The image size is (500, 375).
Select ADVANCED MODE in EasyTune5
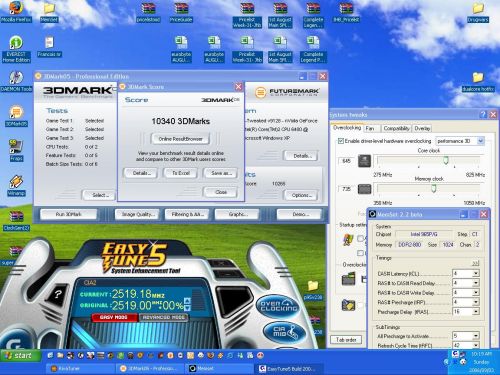pos(163,317)
